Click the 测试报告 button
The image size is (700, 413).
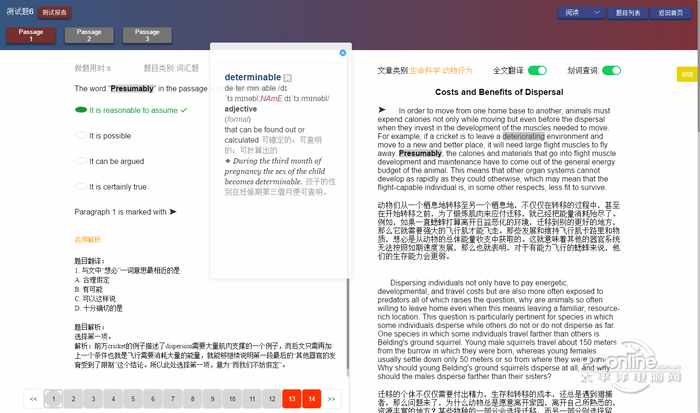tap(54, 13)
